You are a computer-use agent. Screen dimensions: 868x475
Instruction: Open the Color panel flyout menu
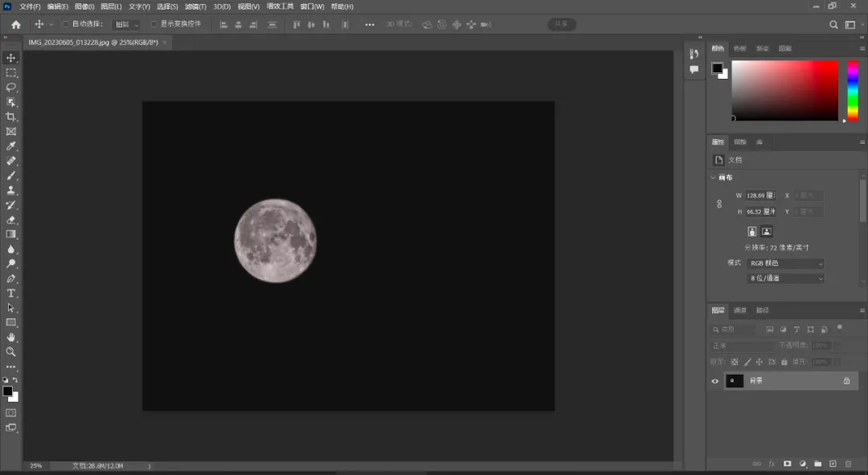862,49
